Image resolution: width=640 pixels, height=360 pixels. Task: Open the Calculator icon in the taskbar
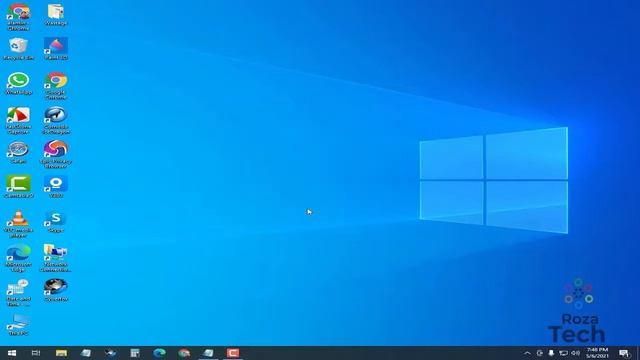coord(135,353)
